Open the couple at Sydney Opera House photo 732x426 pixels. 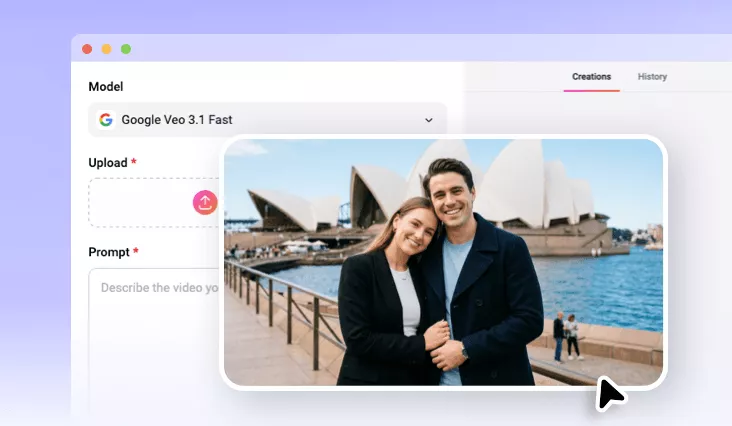click(443, 262)
